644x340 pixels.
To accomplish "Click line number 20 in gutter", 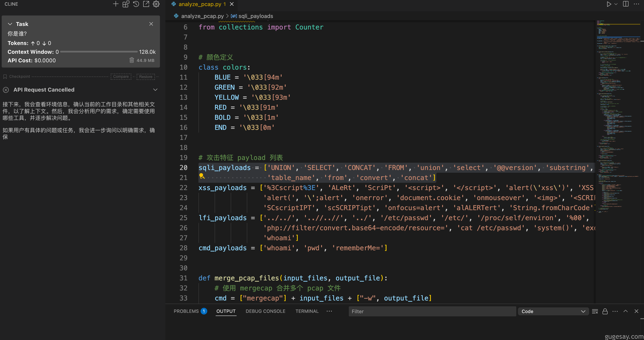I will coord(183,167).
